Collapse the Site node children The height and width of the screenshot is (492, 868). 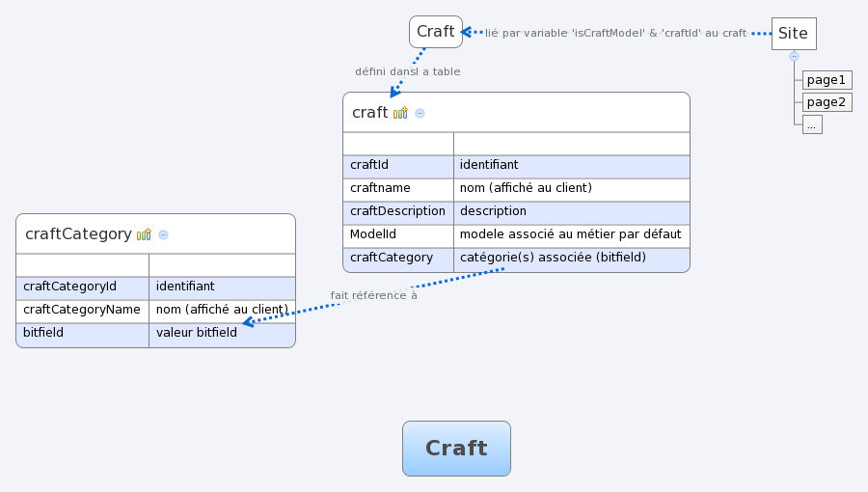[x=794, y=56]
